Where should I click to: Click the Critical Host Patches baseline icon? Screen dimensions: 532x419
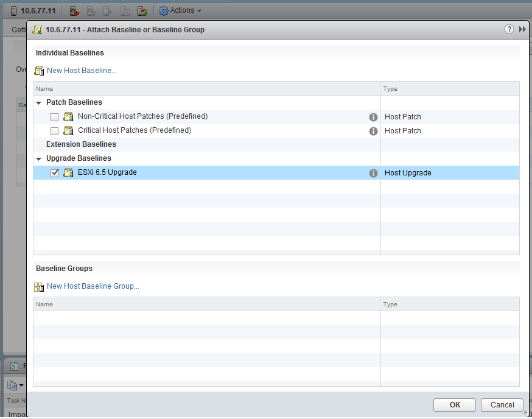click(68, 130)
